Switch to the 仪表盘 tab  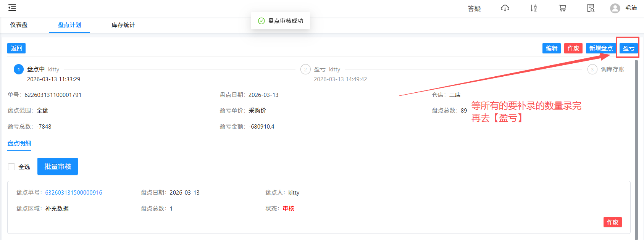point(19,25)
